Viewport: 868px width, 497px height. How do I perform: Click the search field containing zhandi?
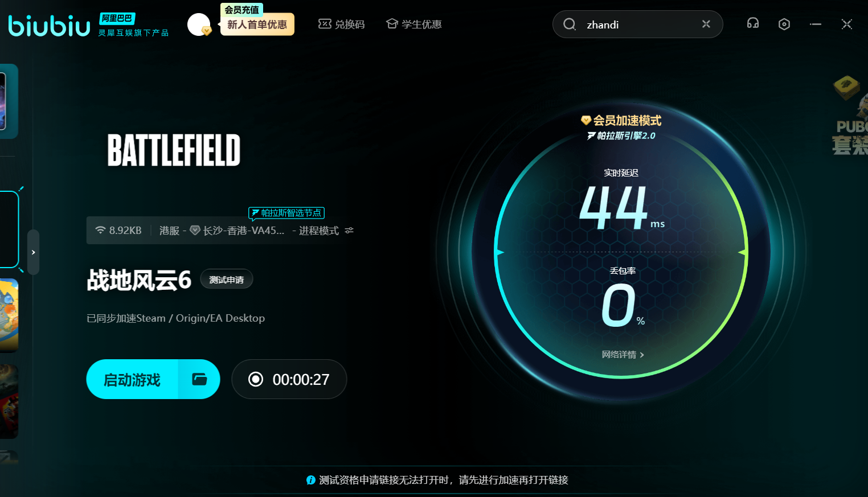tap(637, 24)
